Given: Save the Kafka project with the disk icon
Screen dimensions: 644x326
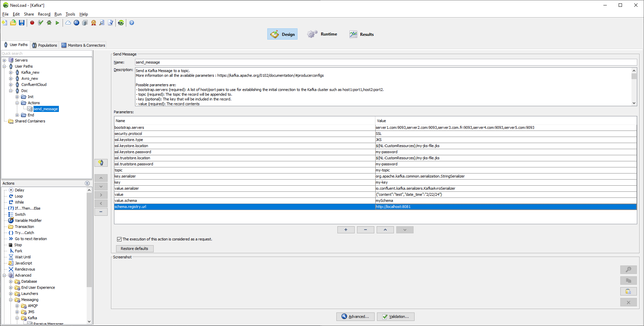Looking at the screenshot, I should tap(22, 23).
